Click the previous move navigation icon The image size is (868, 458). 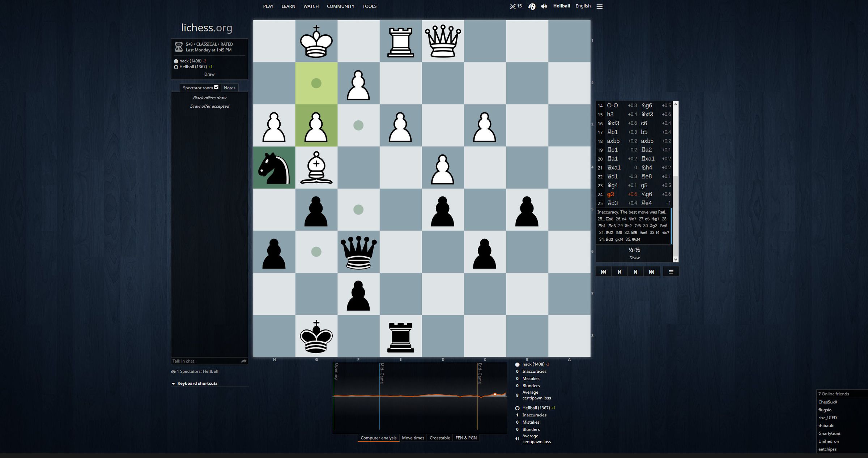[x=620, y=271]
